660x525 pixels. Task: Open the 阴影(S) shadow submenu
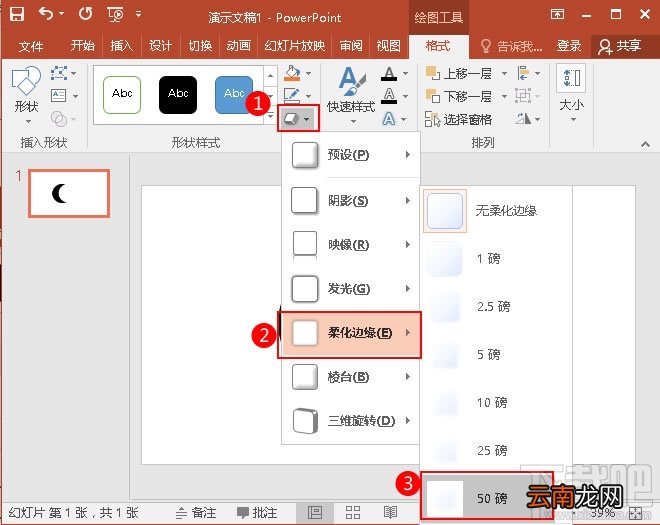point(351,200)
